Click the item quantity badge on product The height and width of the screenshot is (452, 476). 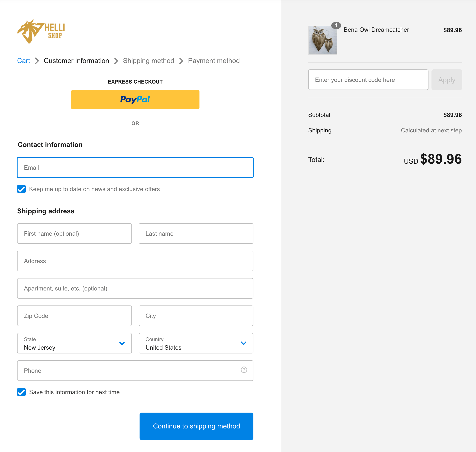click(336, 25)
